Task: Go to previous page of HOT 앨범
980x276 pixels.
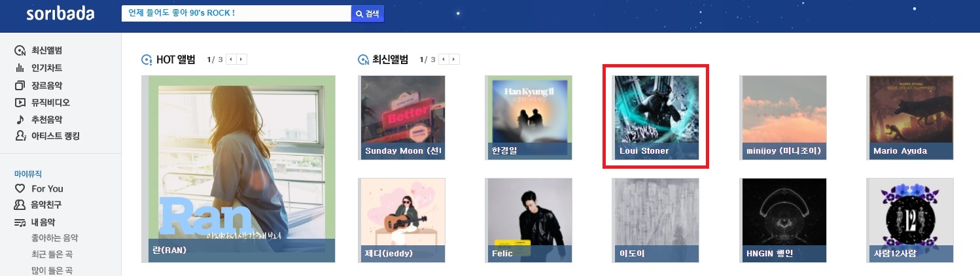Action: (232, 60)
